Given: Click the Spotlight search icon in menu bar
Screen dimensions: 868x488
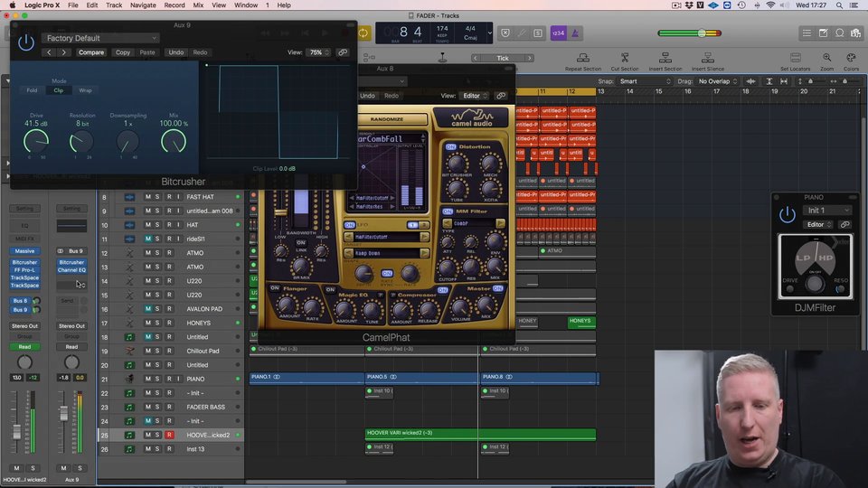Looking at the screenshot, I should tap(839, 5).
